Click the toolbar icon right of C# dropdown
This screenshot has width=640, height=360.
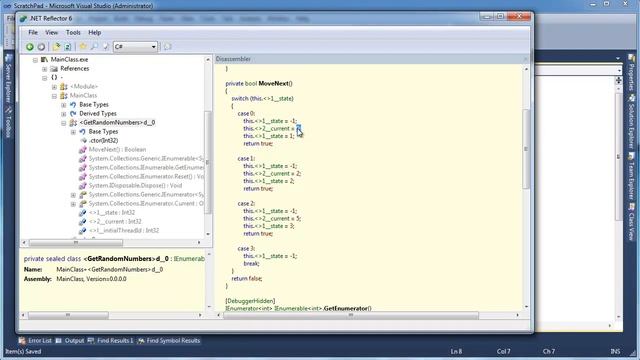pyautogui.click(x=167, y=47)
